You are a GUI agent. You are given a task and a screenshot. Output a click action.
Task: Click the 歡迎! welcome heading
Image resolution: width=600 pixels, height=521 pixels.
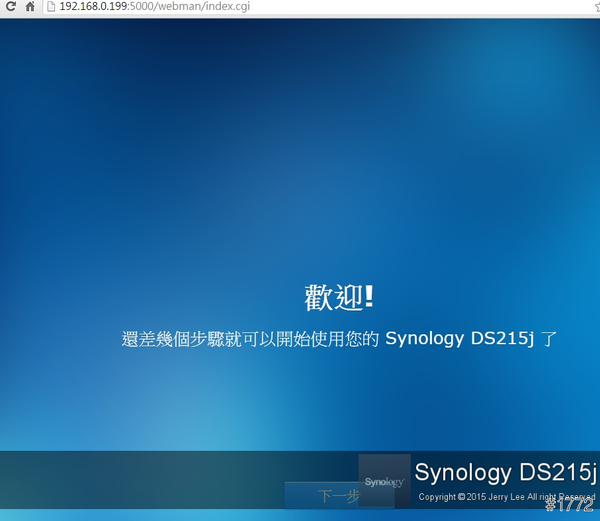point(339,297)
